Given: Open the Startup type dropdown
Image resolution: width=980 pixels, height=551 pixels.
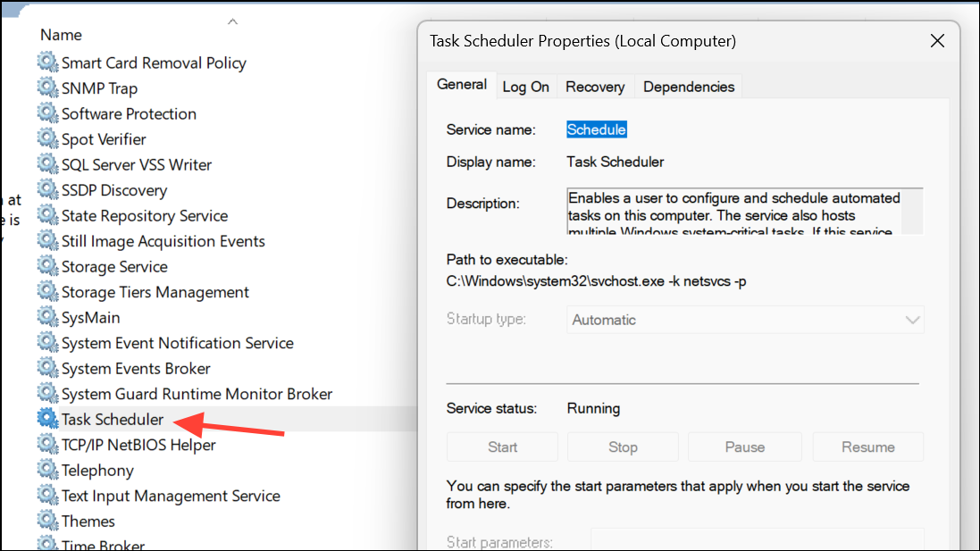Looking at the screenshot, I should tap(746, 319).
